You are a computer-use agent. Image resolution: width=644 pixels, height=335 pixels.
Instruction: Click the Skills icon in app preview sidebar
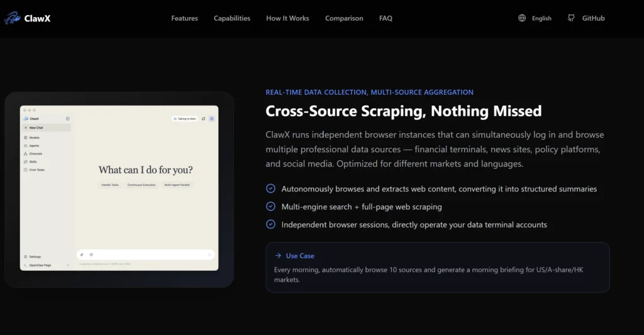pyautogui.click(x=25, y=162)
